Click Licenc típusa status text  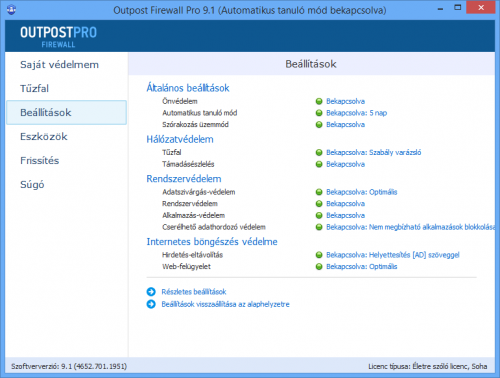[x=428, y=367]
